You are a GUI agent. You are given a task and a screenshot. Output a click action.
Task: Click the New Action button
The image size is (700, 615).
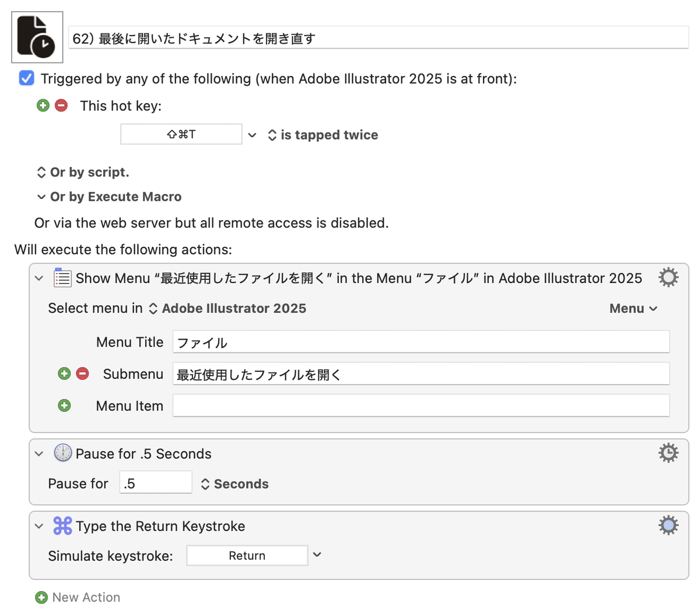point(78,597)
